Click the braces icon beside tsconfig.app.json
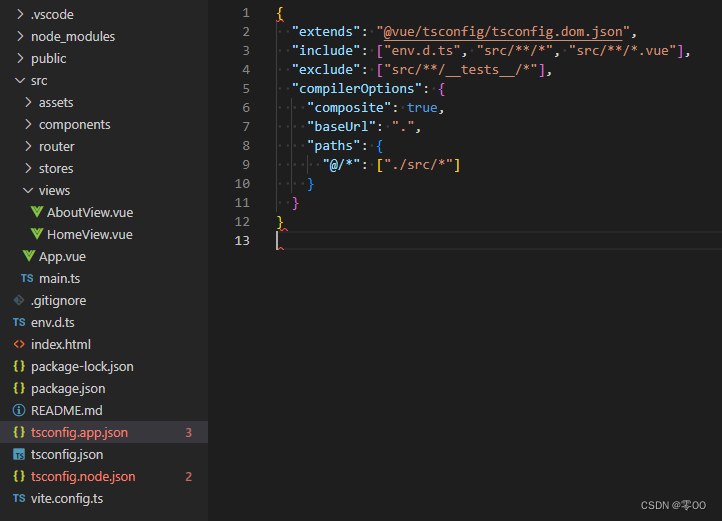Viewport: 722px width, 521px height. pyautogui.click(x=19, y=432)
